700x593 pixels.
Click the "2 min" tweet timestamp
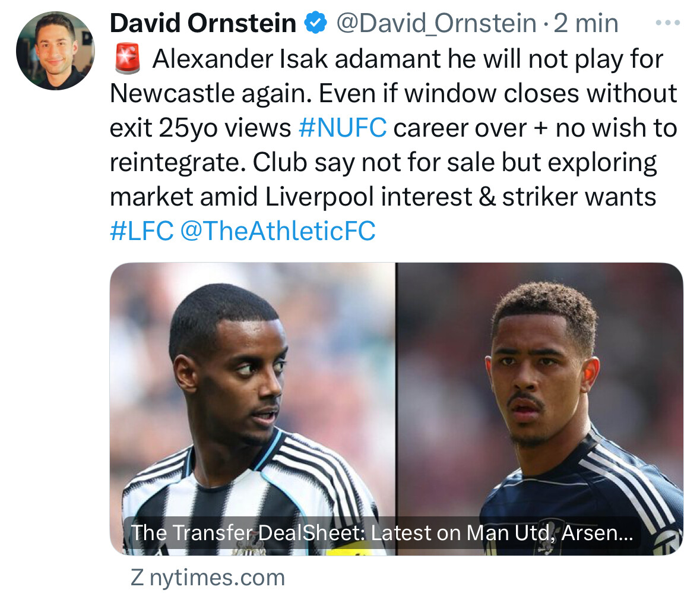[585, 24]
